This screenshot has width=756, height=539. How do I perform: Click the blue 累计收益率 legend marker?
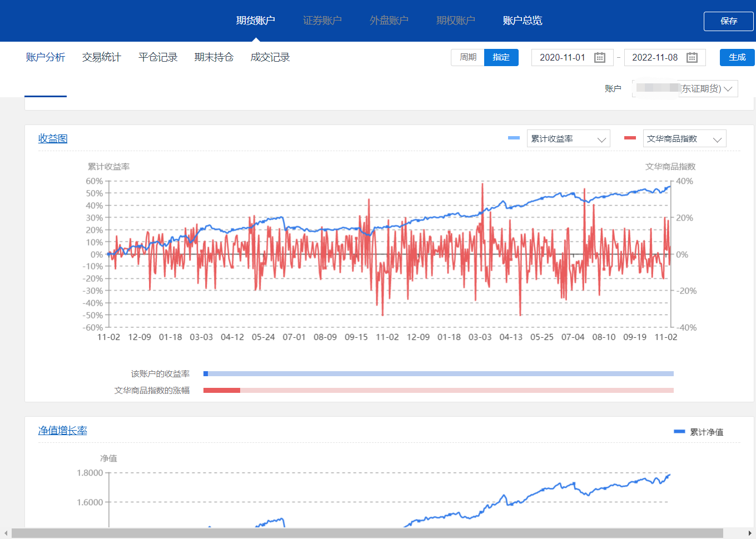click(x=514, y=138)
